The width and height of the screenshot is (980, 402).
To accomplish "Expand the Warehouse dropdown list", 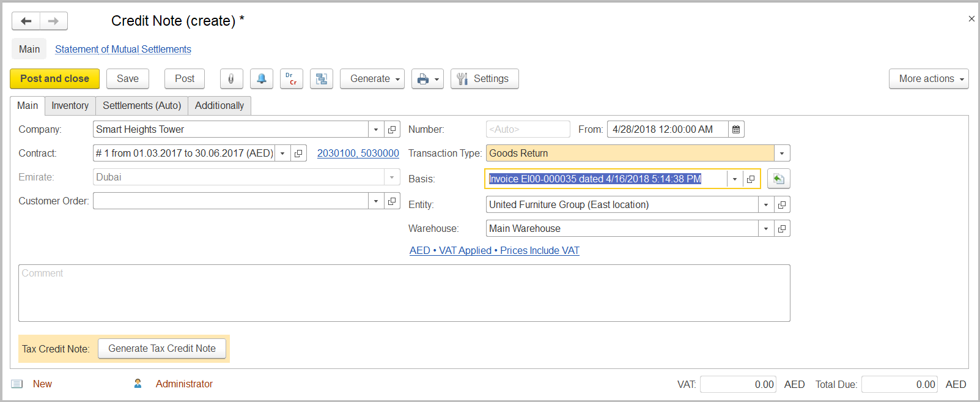I will pos(766,228).
